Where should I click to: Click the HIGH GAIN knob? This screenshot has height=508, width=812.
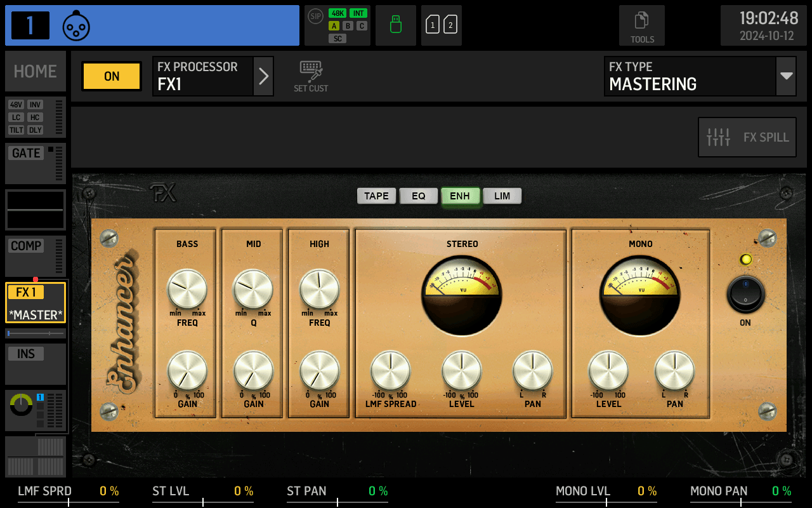click(320, 371)
